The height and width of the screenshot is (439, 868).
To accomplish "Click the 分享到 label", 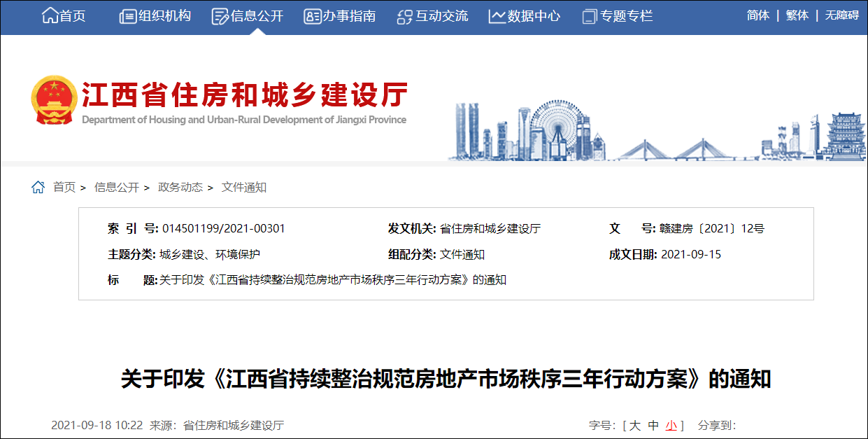I will pos(718,425).
